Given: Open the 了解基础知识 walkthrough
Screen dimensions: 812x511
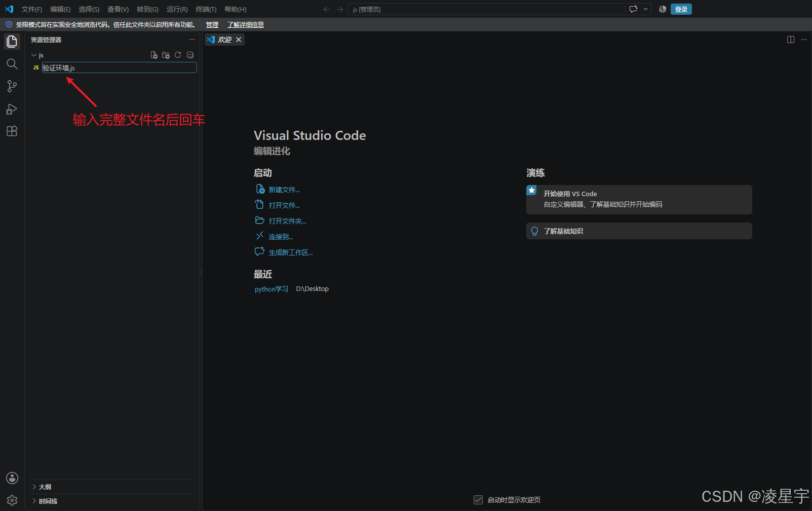Looking at the screenshot, I should pyautogui.click(x=639, y=231).
